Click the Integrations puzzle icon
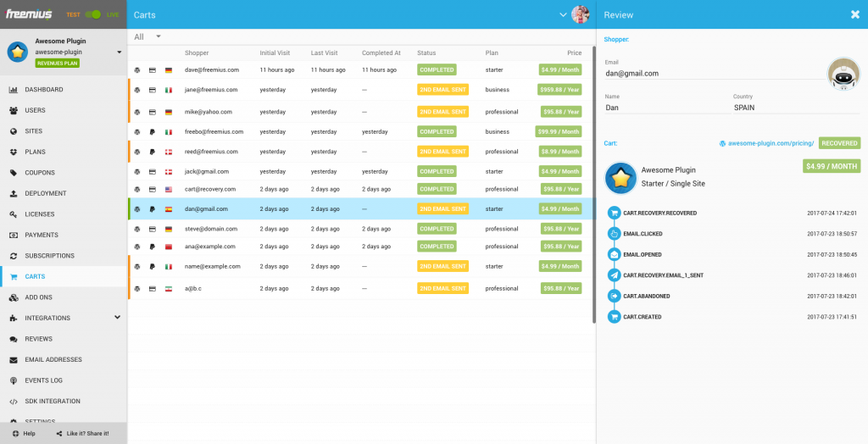Screen dimensions: 868x444 click(14, 318)
